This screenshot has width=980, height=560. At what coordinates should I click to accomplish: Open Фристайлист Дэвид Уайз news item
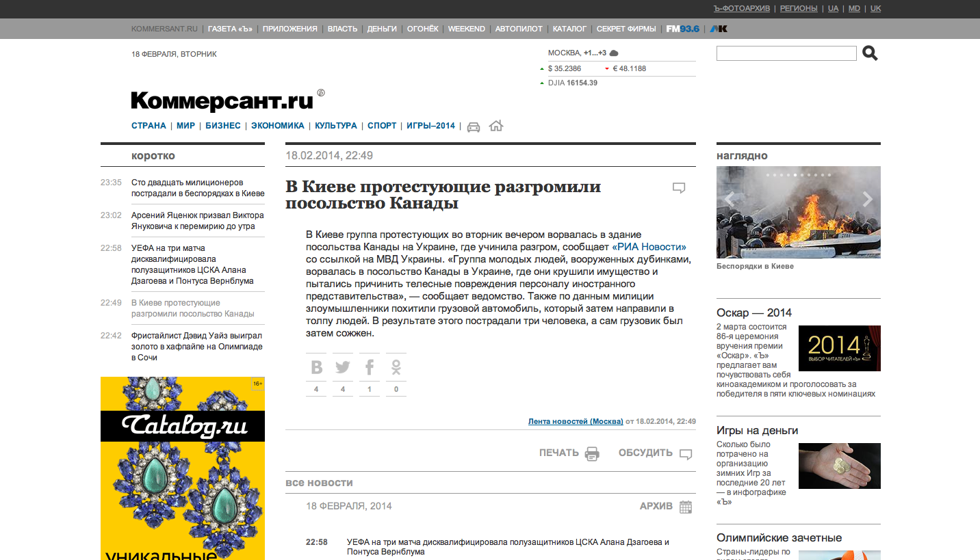pos(197,347)
